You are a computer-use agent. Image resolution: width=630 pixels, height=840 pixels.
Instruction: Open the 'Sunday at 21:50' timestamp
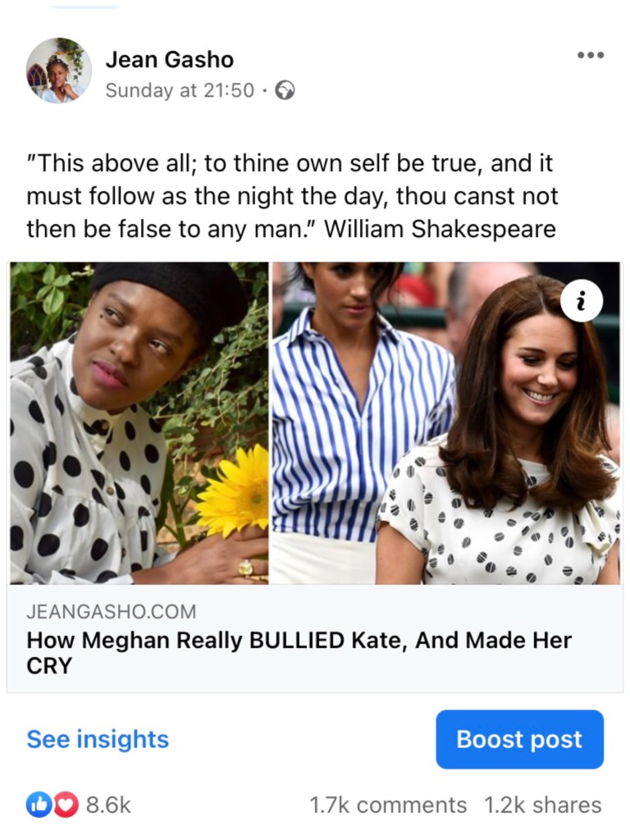[180, 90]
